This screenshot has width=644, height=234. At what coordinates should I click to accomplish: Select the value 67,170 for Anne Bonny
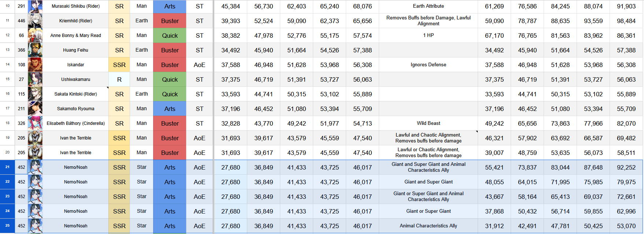[495, 36]
